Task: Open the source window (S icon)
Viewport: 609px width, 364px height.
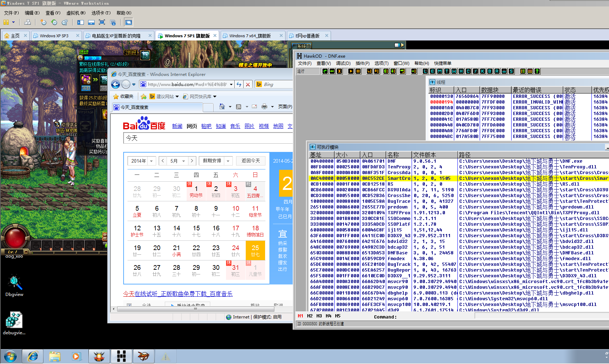Action: [511, 71]
